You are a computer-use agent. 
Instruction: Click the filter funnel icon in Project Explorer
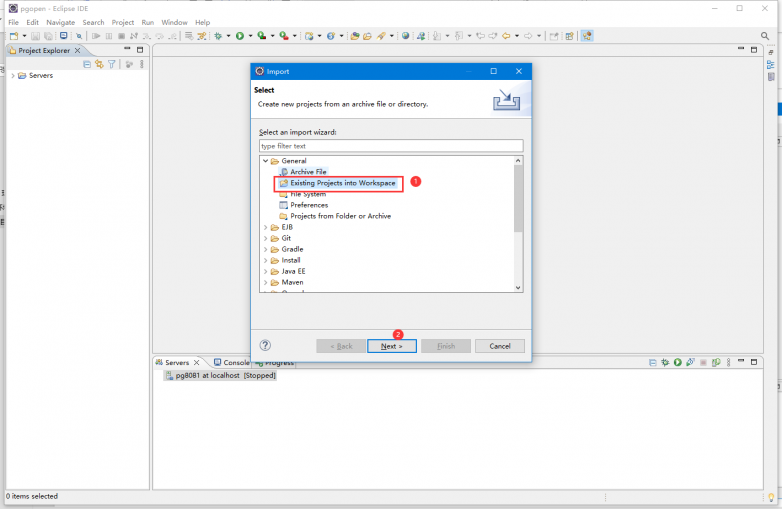(x=112, y=64)
